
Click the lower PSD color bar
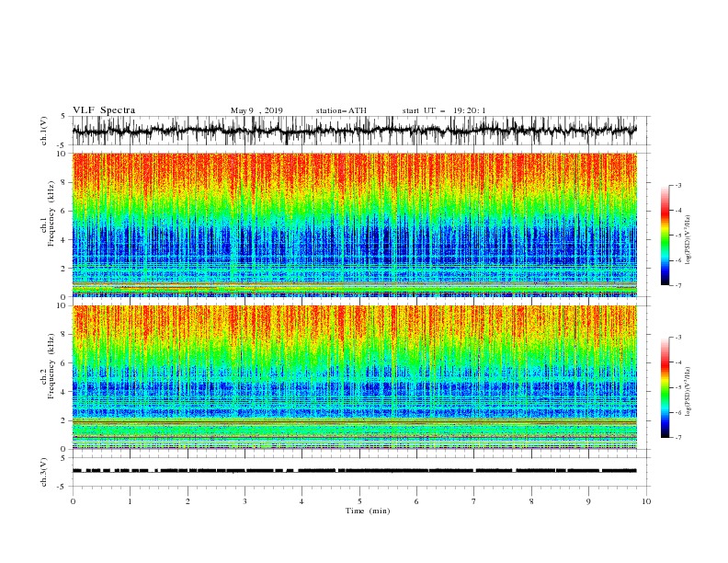(665, 387)
